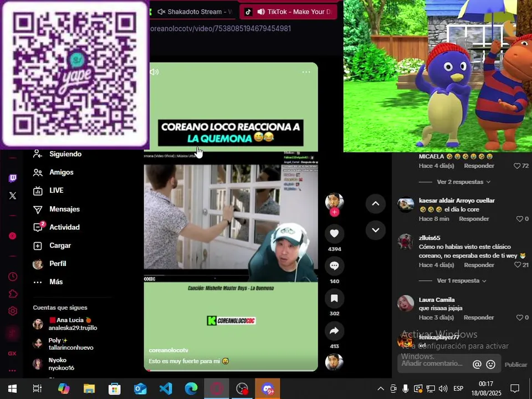
Task: Open the music disc avatar below share
Action: (x=334, y=362)
